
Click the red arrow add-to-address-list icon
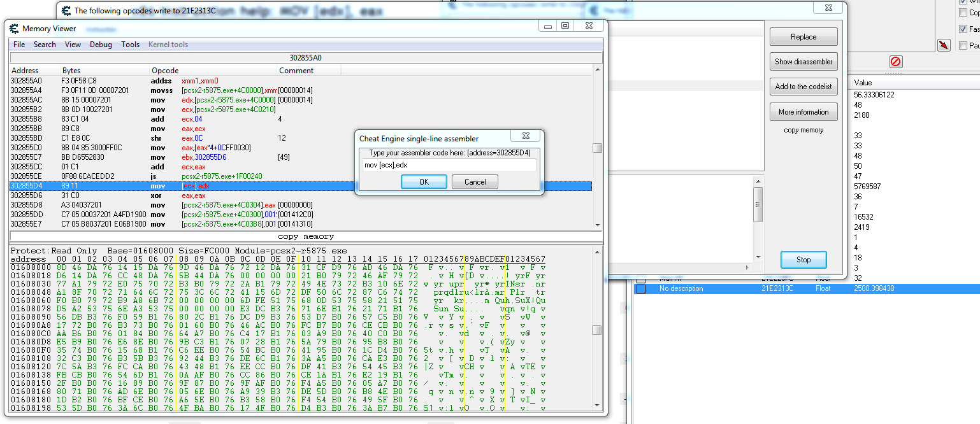944,45
